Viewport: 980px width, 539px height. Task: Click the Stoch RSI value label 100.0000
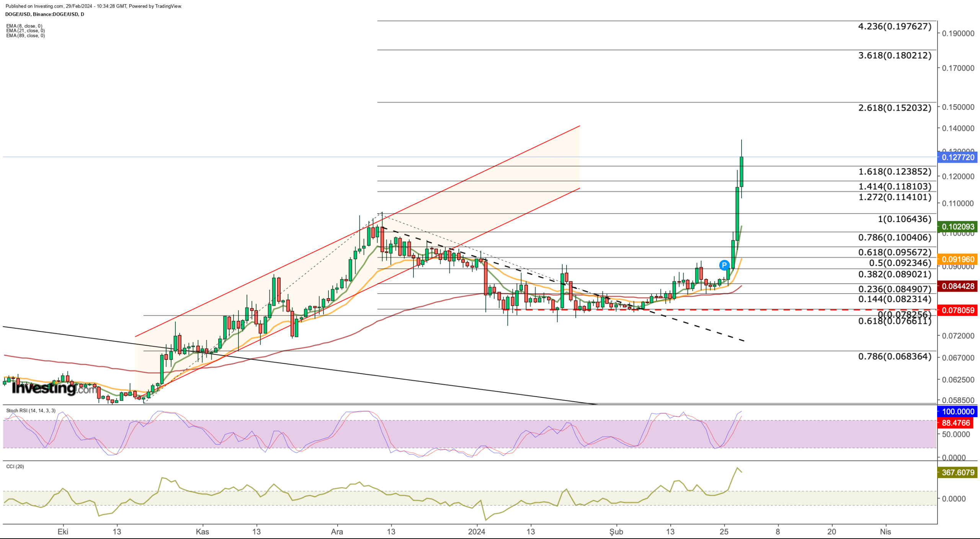coord(957,412)
